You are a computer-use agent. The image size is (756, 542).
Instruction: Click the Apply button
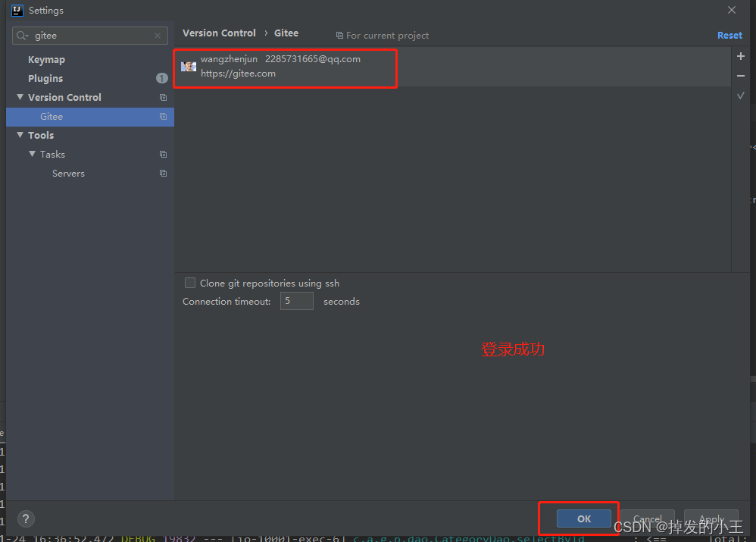[711, 519]
